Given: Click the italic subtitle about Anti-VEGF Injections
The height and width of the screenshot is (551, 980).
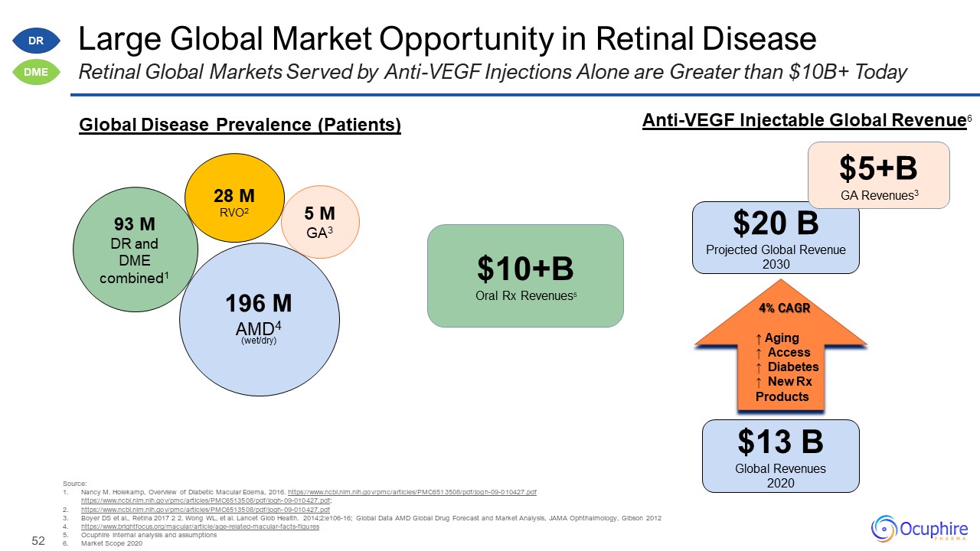Looking at the screenshot, I should point(493,73).
